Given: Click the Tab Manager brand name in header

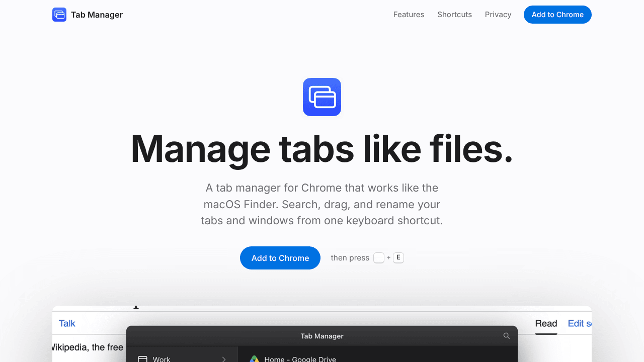Looking at the screenshot, I should (97, 15).
